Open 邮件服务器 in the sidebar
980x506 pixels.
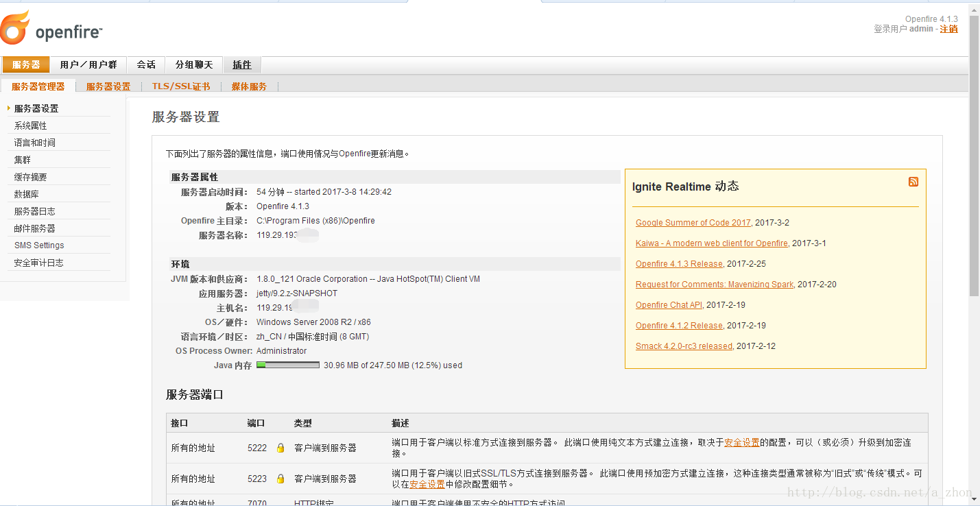35,228
